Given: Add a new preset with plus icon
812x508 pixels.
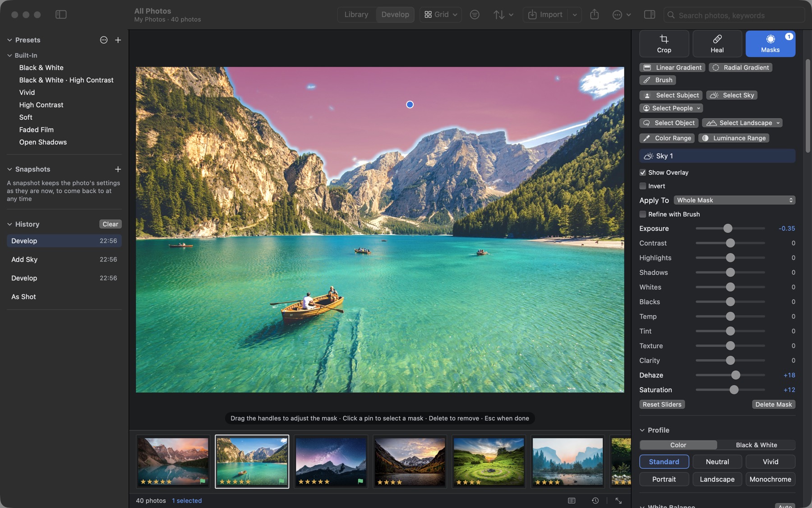Looking at the screenshot, I should click(118, 40).
